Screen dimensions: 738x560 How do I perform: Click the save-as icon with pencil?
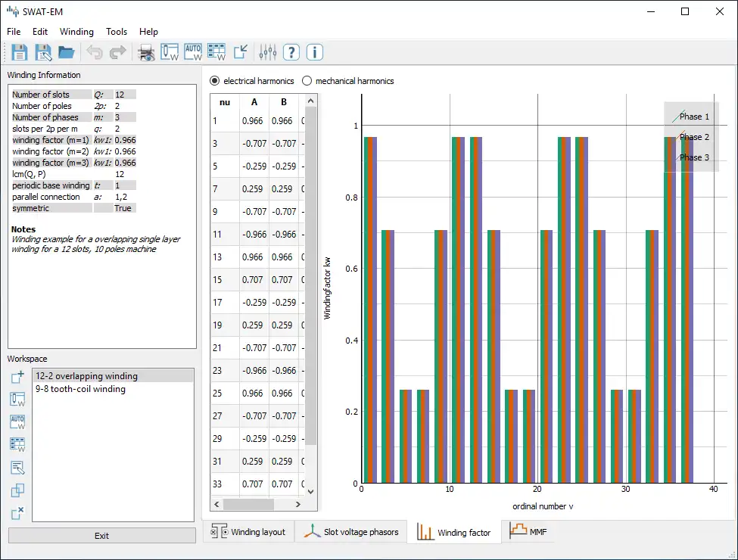43,52
